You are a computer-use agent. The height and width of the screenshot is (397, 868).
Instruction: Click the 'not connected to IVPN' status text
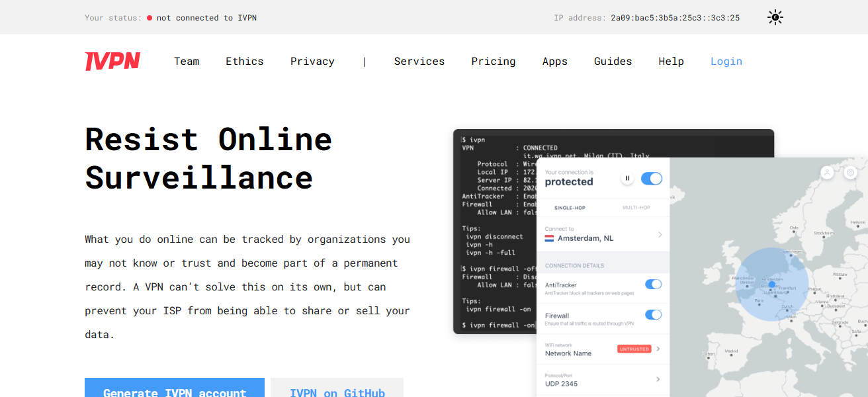tap(206, 18)
